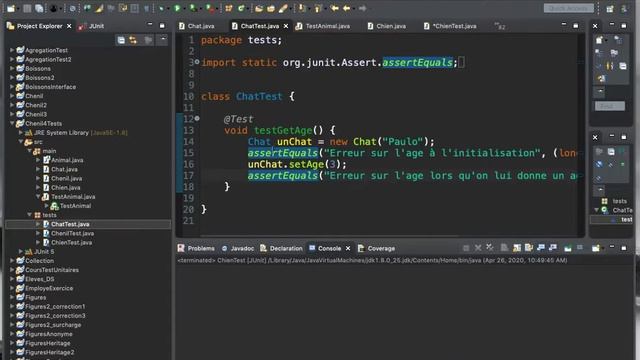The height and width of the screenshot is (360, 640).
Task: Click the Quick Access search field
Action: pos(569,8)
